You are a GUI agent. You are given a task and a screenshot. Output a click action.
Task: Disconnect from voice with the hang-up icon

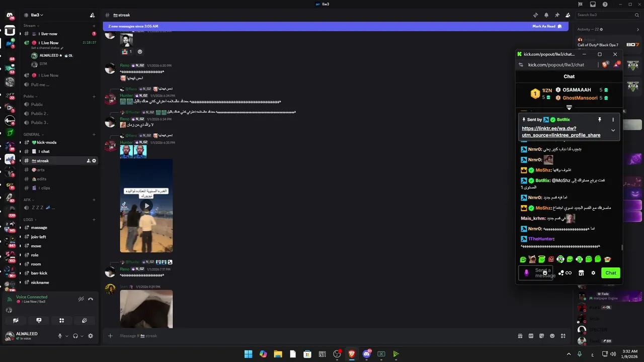coord(91,299)
